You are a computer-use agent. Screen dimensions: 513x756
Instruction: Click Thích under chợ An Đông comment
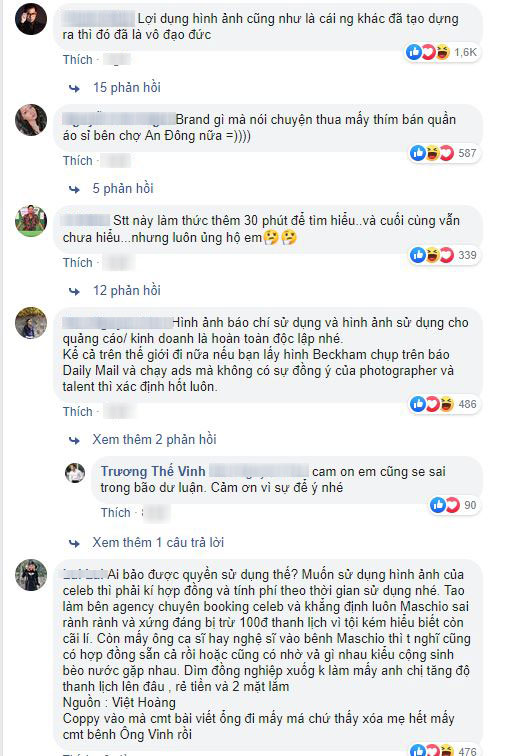click(x=77, y=161)
